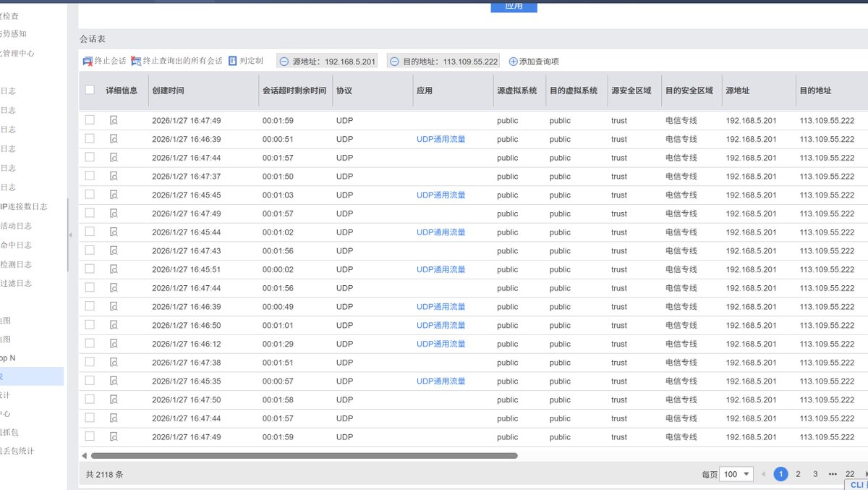Remove the 目的地址 113.109.55.222 filter via minus icon
Viewport: 868px width, 490px height.
point(394,62)
